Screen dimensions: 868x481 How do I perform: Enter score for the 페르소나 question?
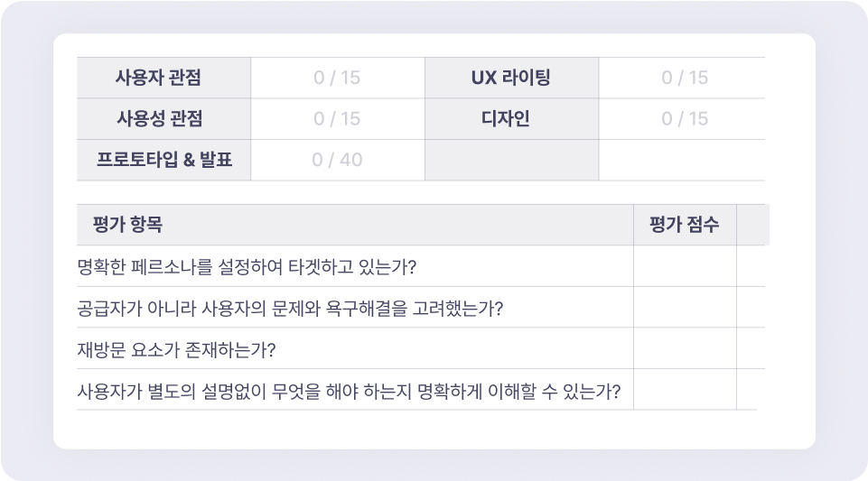pos(684,266)
